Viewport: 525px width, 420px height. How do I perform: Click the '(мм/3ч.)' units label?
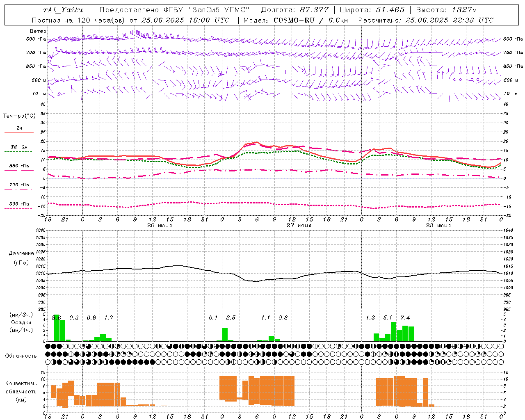(x=21, y=315)
